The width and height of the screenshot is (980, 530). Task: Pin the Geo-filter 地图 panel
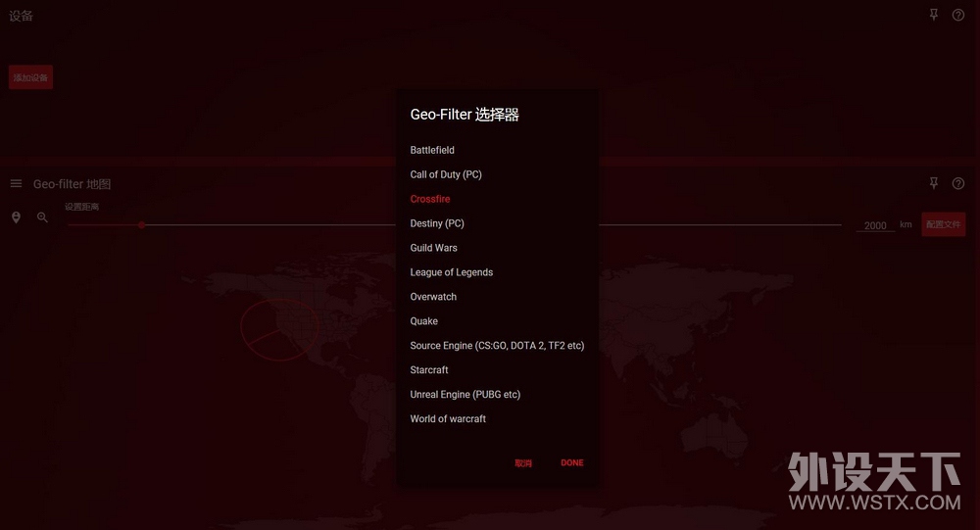coord(934,183)
